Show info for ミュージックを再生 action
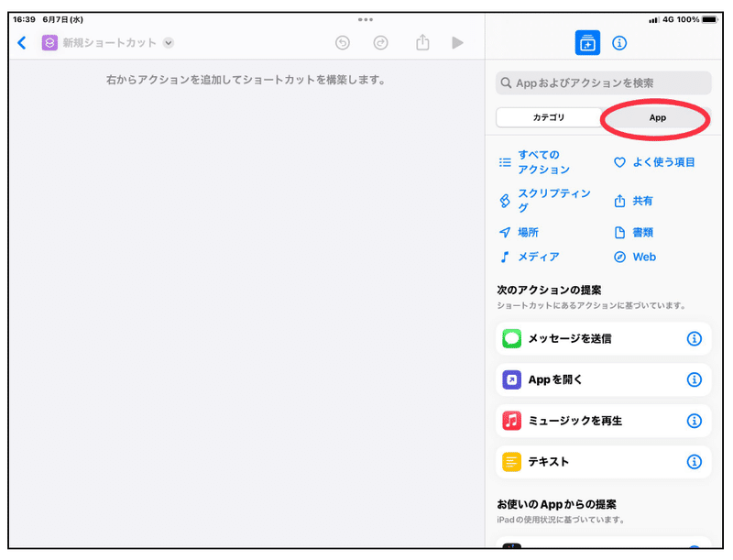Viewport: 733px width, 560px height. 695,421
